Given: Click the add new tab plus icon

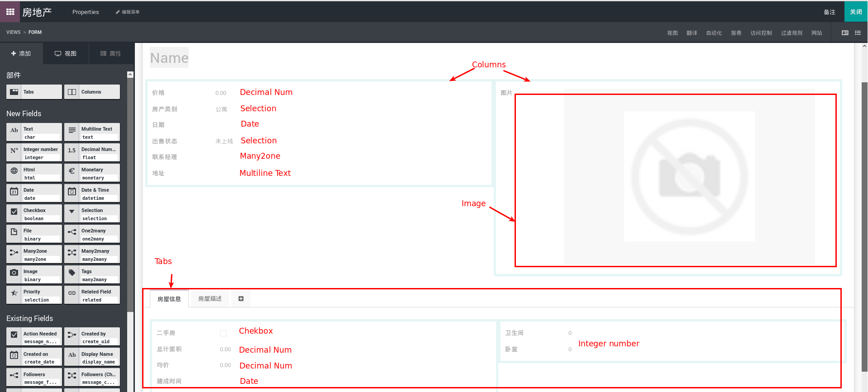Looking at the screenshot, I should (x=241, y=299).
